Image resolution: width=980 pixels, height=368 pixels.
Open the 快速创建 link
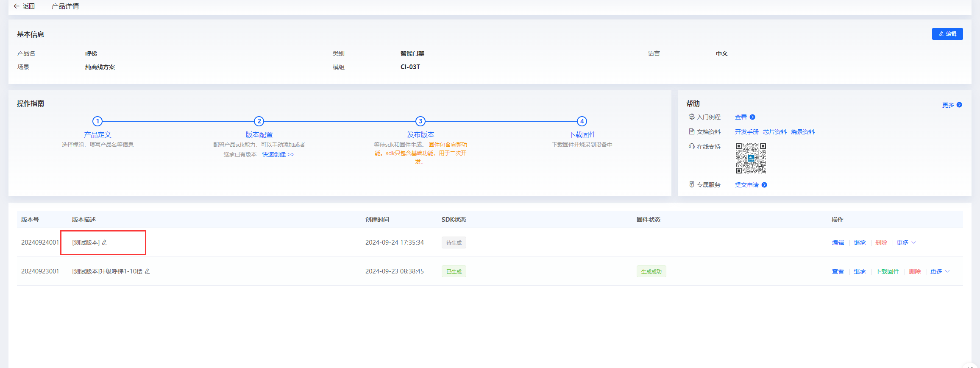(278, 154)
